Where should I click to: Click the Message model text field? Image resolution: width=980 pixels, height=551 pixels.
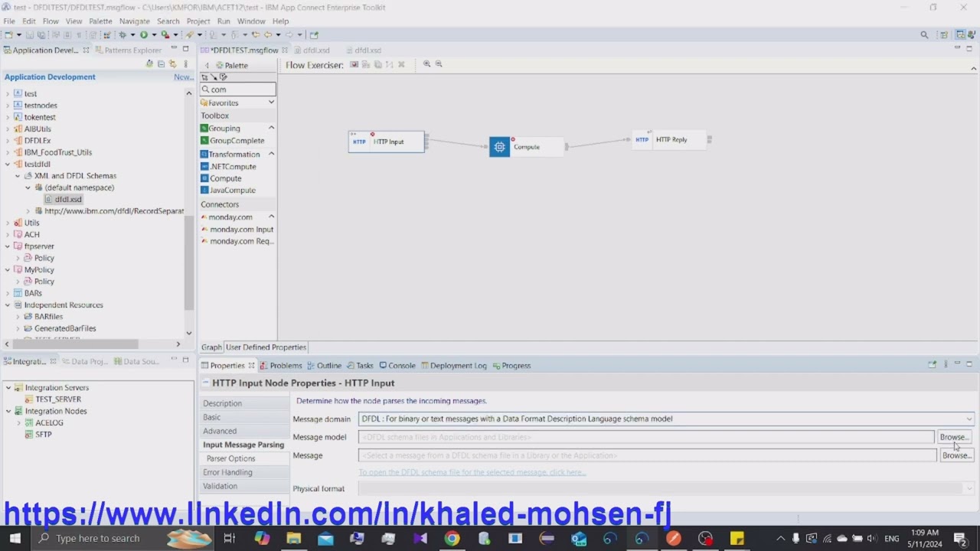coord(646,437)
